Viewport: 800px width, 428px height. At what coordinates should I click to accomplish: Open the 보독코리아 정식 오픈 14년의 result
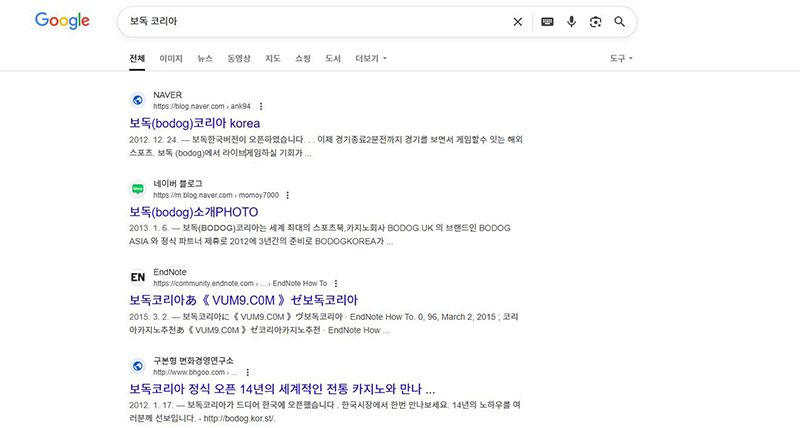coord(282,389)
